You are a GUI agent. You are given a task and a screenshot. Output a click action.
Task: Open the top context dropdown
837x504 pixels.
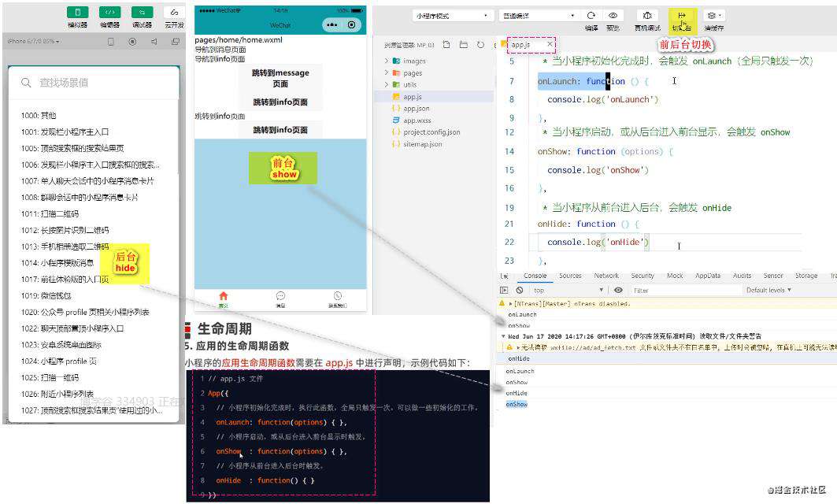(568, 290)
